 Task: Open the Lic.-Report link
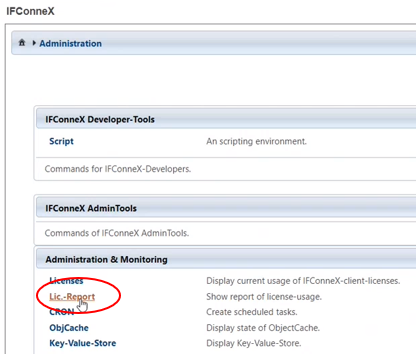pyautogui.click(x=72, y=296)
